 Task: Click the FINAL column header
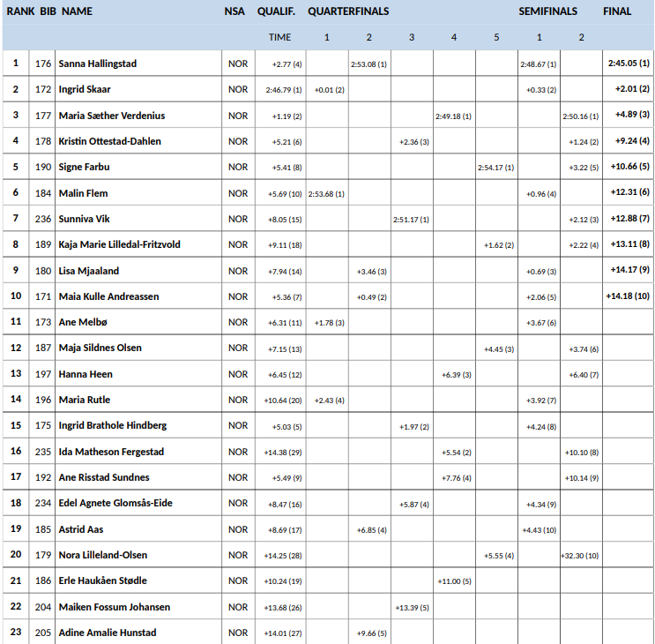[617, 11]
